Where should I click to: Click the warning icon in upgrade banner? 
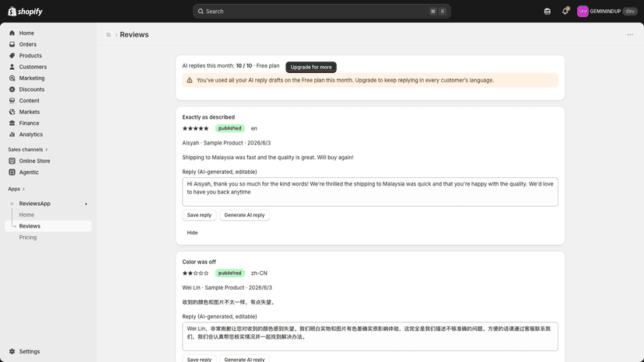tap(189, 81)
